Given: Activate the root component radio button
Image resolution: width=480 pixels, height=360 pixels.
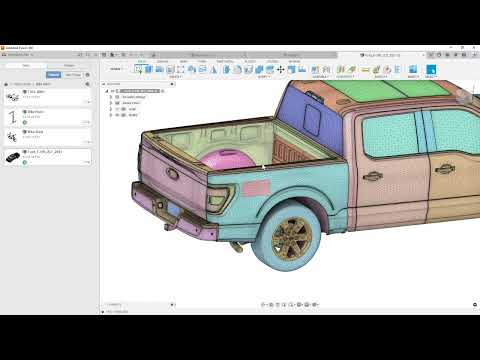Looking at the screenshot, I should (163, 91).
